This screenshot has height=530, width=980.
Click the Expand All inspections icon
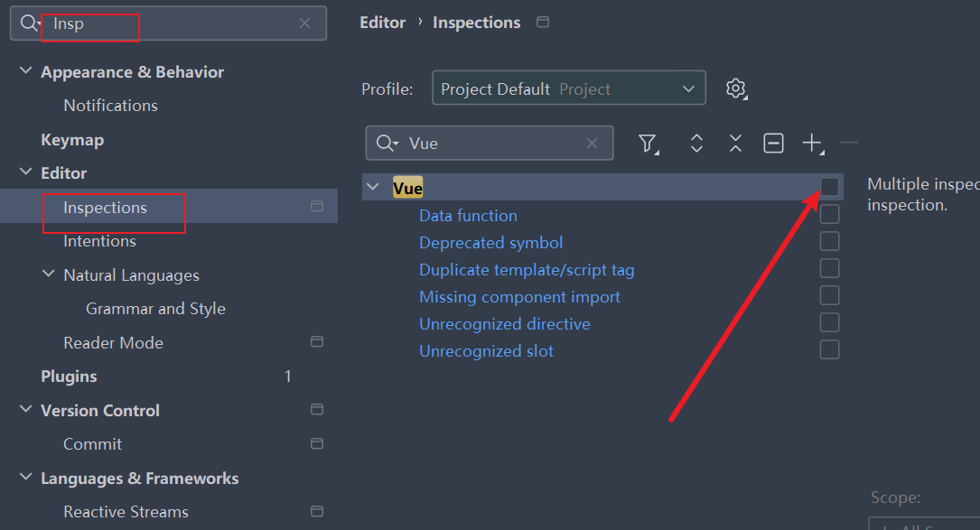(696, 143)
